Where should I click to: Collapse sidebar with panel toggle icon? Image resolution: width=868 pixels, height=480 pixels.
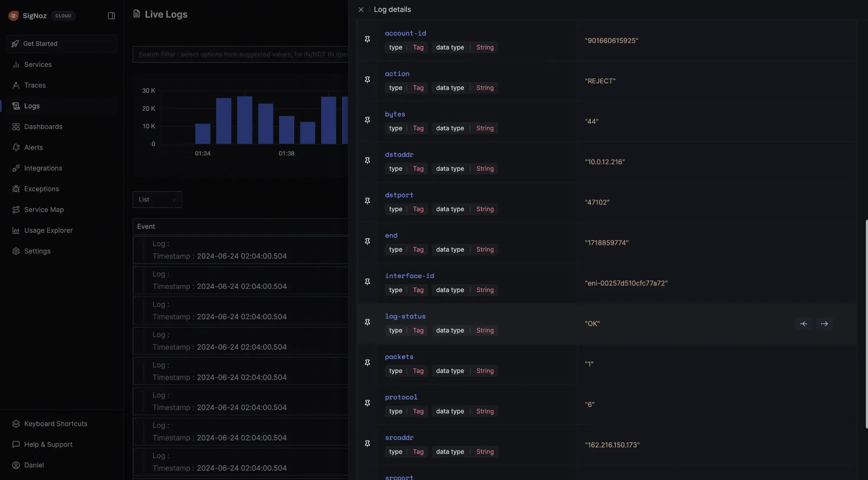click(111, 16)
